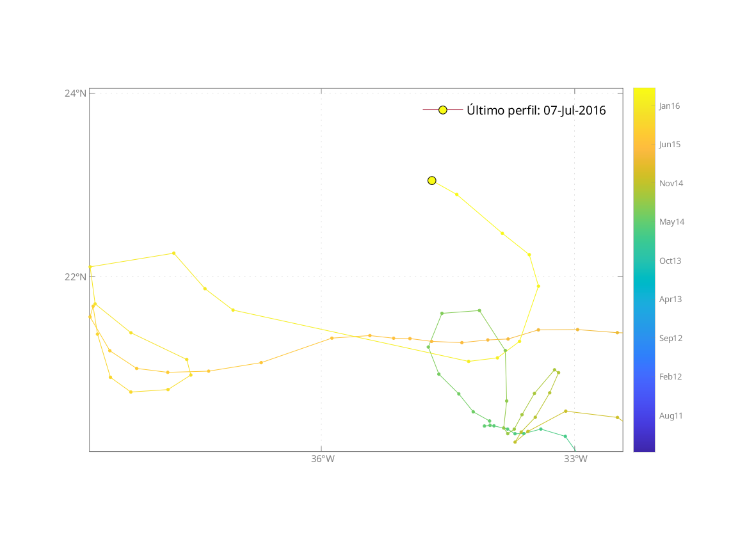Click the large yellow last-profile marker on the map
This screenshot has width=747, height=560.
432,180
